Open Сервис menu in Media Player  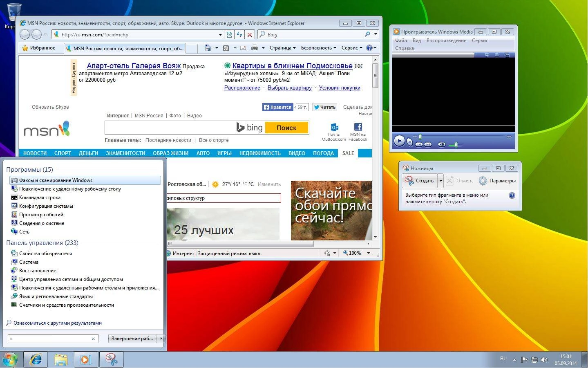click(480, 40)
